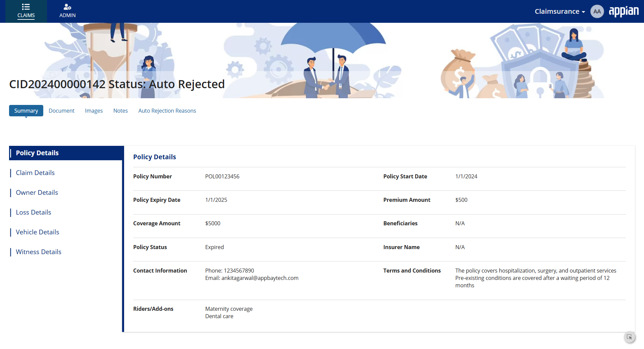
Task: Click policy start date 1/1/2024
Action: [x=466, y=176]
